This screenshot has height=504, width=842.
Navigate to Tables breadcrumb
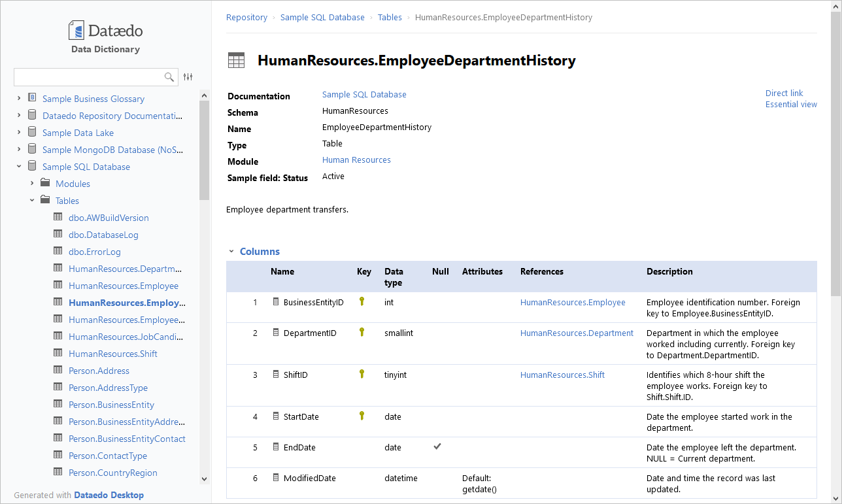click(390, 18)
